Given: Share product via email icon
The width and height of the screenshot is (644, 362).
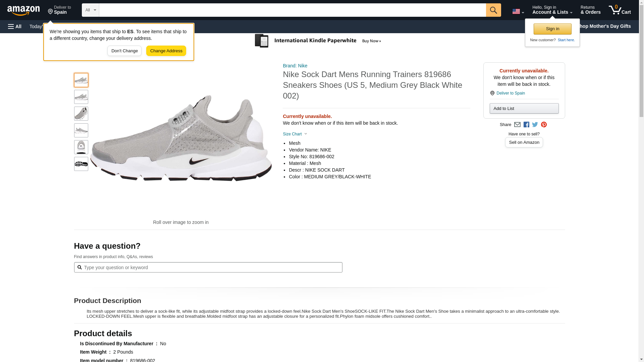Looking at the screenshot, I should point(517,125).
